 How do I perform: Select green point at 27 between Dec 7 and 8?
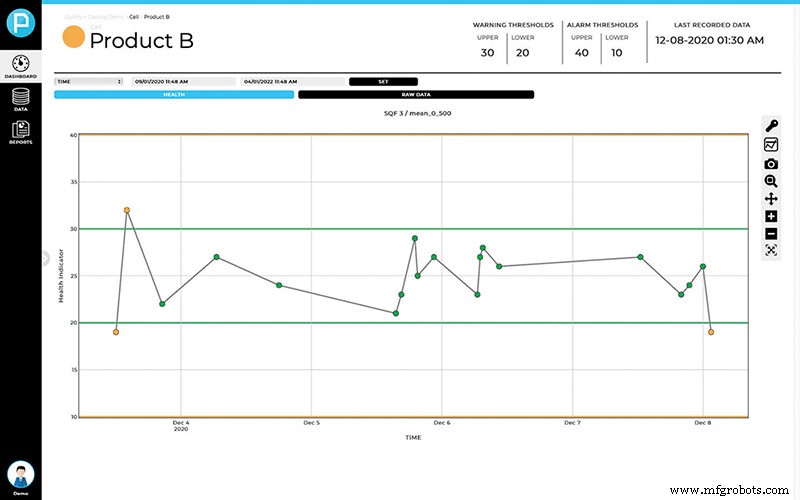[640, 257]
